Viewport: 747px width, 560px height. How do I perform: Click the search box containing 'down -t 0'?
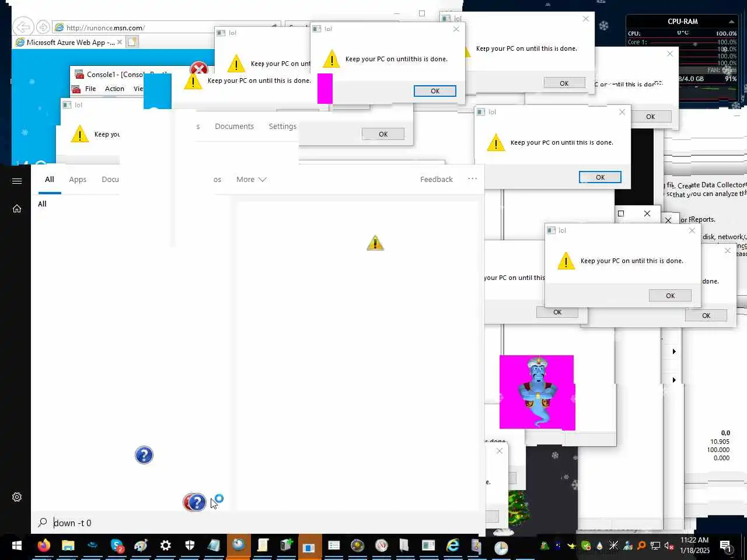[257, 523]
